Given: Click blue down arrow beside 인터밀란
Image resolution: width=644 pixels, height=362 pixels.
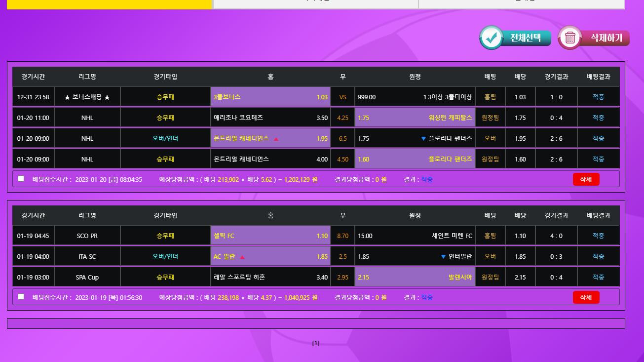Looking at the screenshot, I should coord(443,257).
